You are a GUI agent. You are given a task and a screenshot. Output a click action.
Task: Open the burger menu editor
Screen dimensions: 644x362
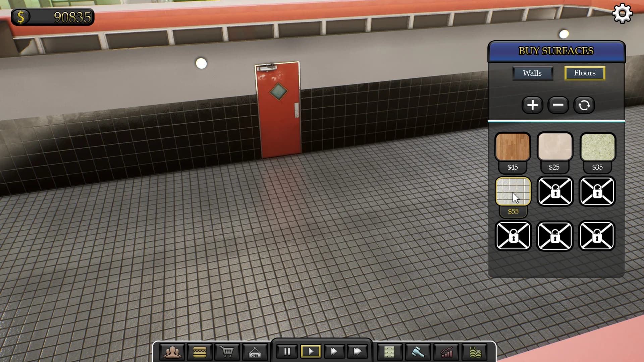(x=200, y=352)
